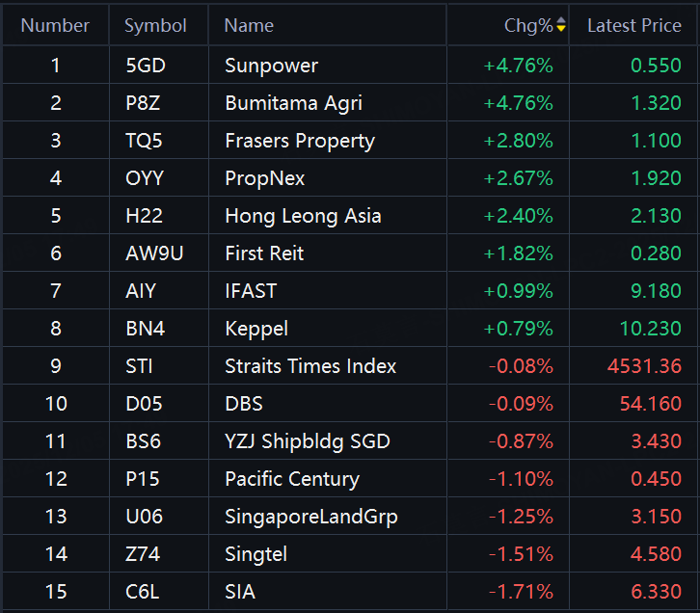Click Singtel change -1.51%

tap(521, 554)
